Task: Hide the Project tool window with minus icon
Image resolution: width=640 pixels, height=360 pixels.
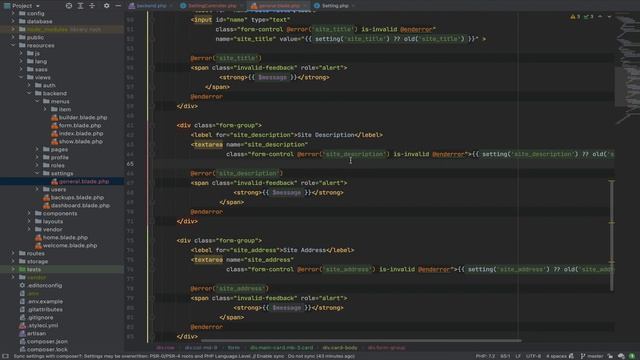Action: (x=118, y=6)
